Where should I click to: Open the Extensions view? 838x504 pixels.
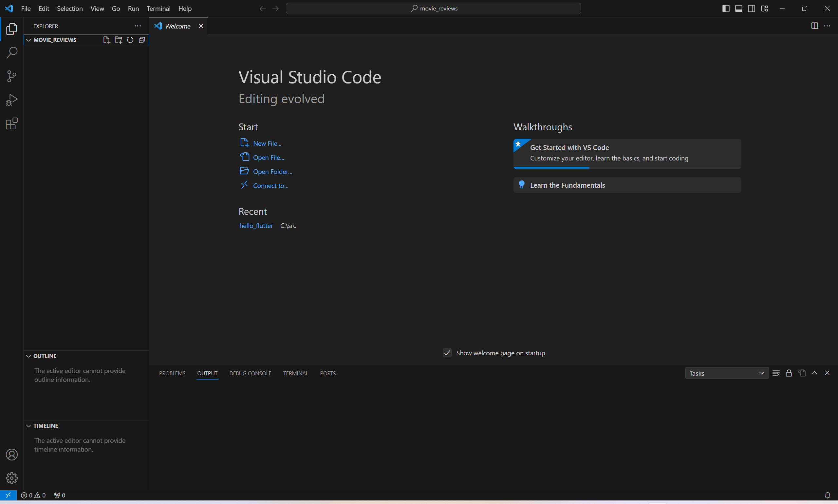click(x=11, y=123)
